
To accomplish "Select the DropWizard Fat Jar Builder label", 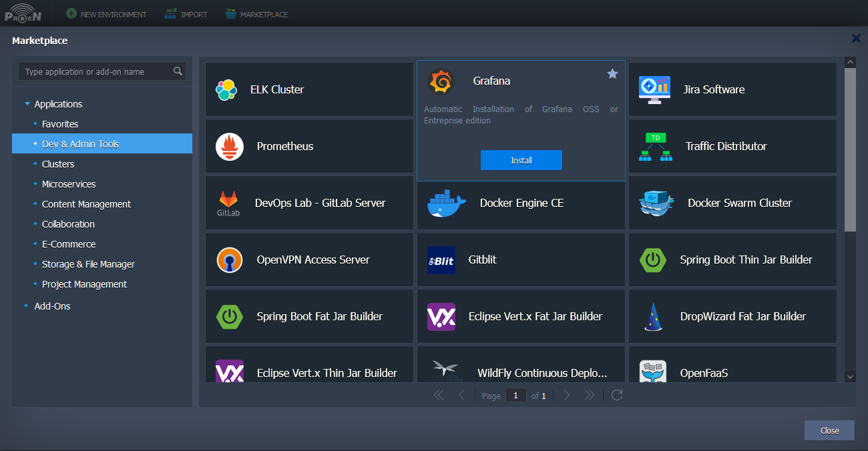I will pyautogui.click(x=743, y=316).
